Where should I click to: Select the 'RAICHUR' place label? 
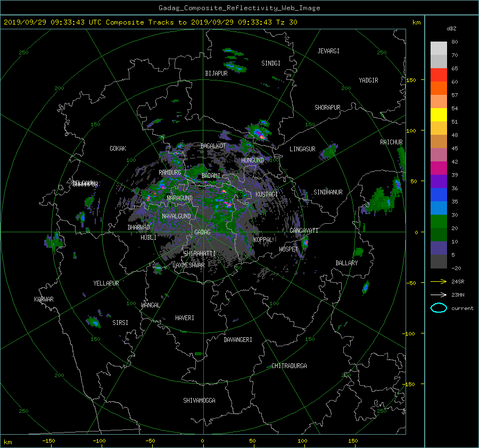[391, 142]
